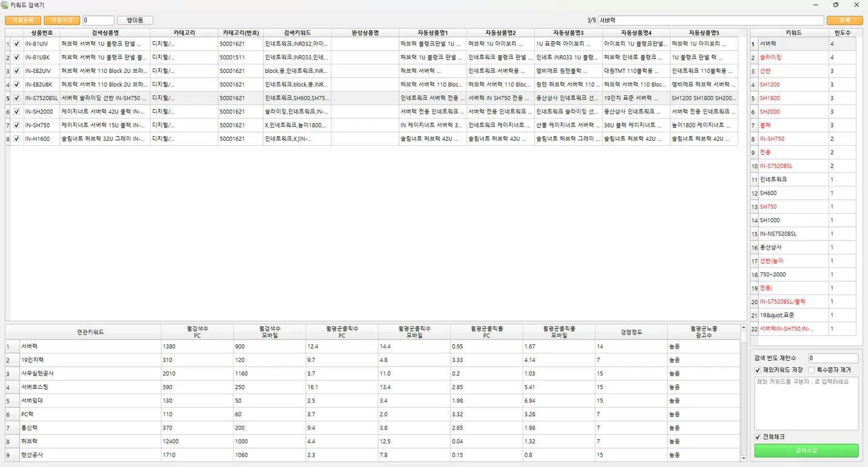The image size is (868, 467).
Task: Click the related keywords scrollbar down arrow
Action: coord(744,458)
